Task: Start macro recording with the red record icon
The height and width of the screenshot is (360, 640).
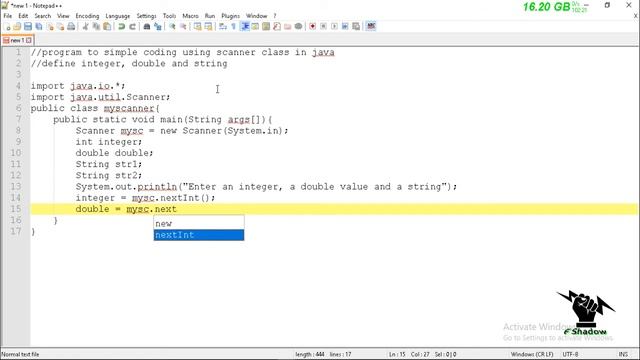Action: tap(312, 27)
